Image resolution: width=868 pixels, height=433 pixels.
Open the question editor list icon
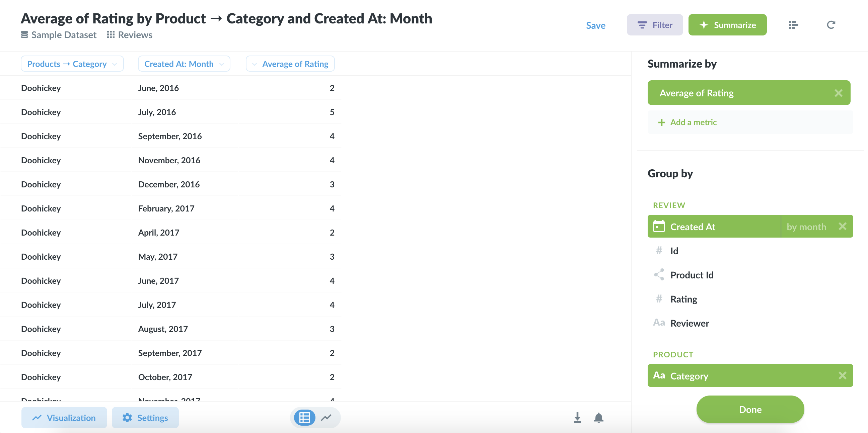793,24
